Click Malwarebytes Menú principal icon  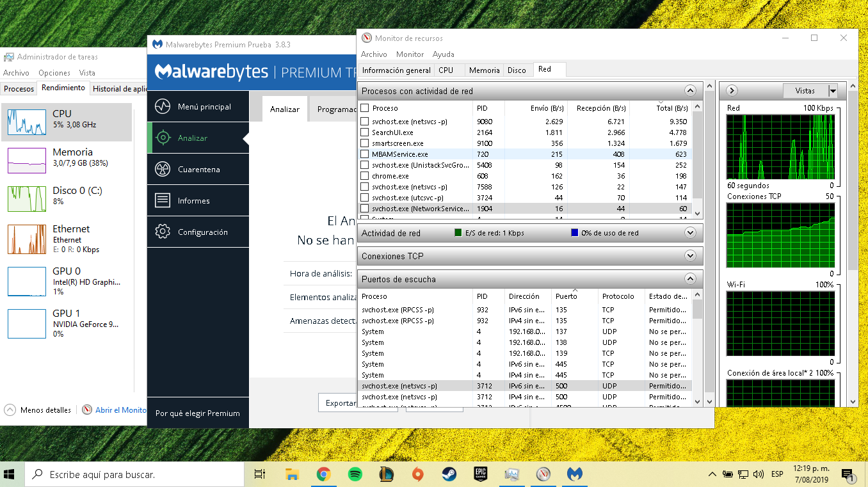point(163,106)
